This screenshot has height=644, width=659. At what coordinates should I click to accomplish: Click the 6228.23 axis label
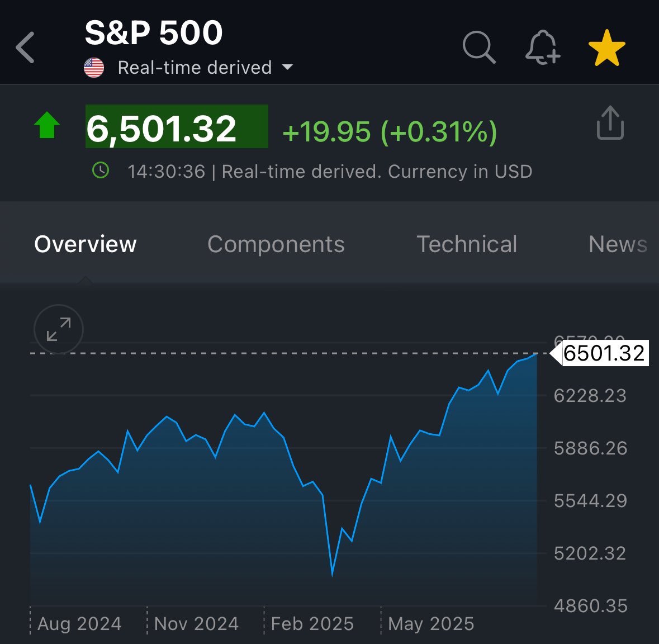[x=590, y=396]
